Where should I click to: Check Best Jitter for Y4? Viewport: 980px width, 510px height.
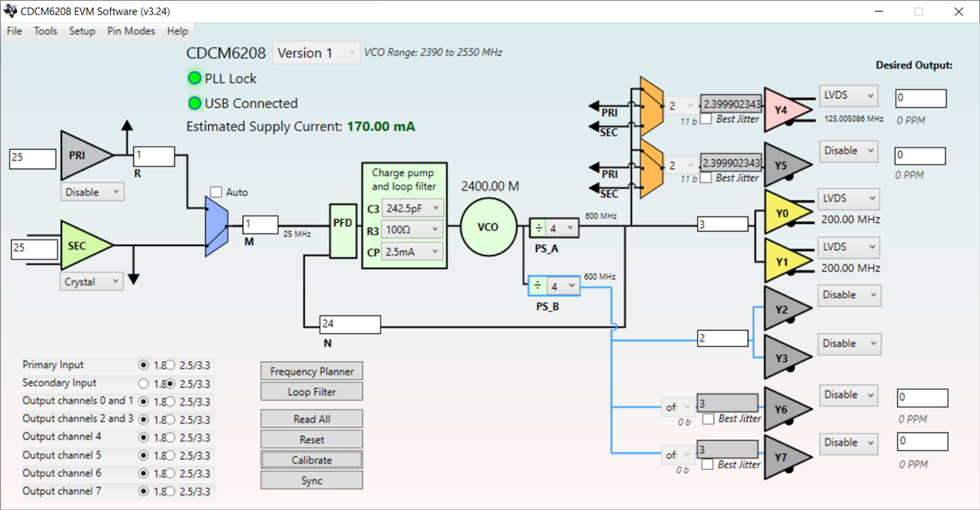click(x=706, y=120)
